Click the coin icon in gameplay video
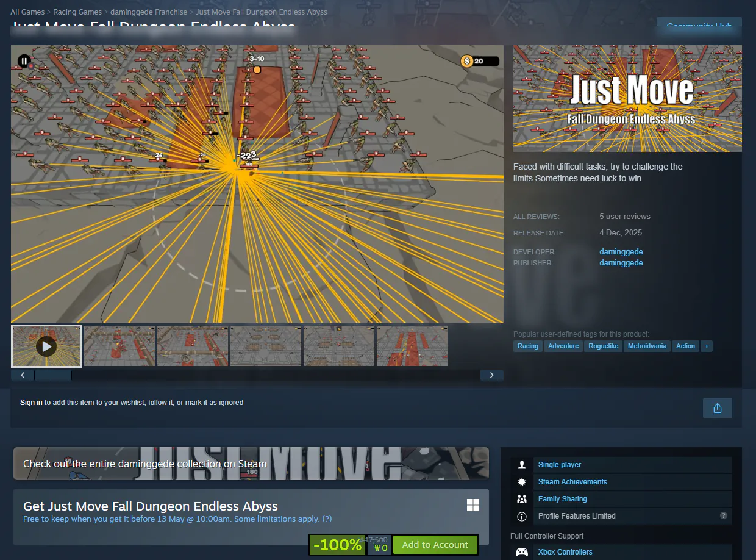The image size is (756, 560). click(x=467, y=61)
